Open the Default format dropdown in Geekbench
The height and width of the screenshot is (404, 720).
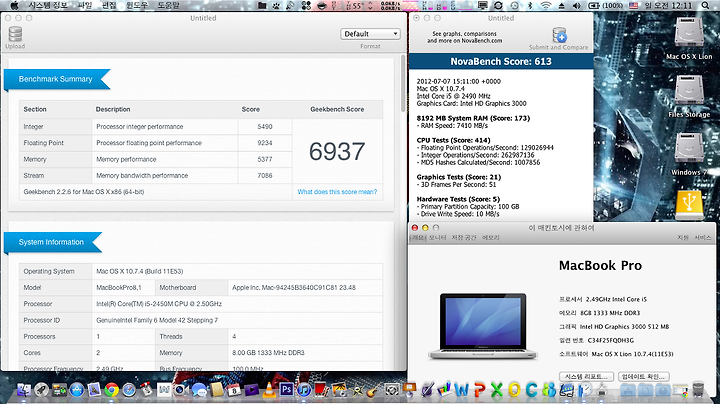[x=370, y=34]
